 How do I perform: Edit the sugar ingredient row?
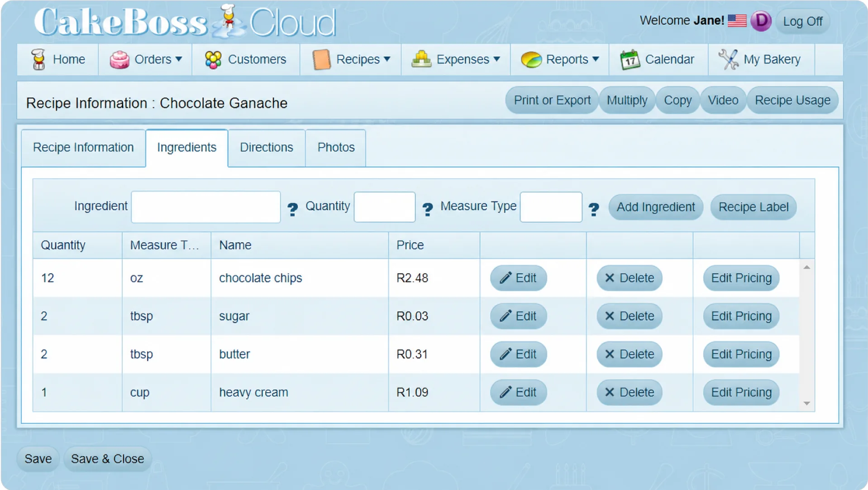coord(518,316)
